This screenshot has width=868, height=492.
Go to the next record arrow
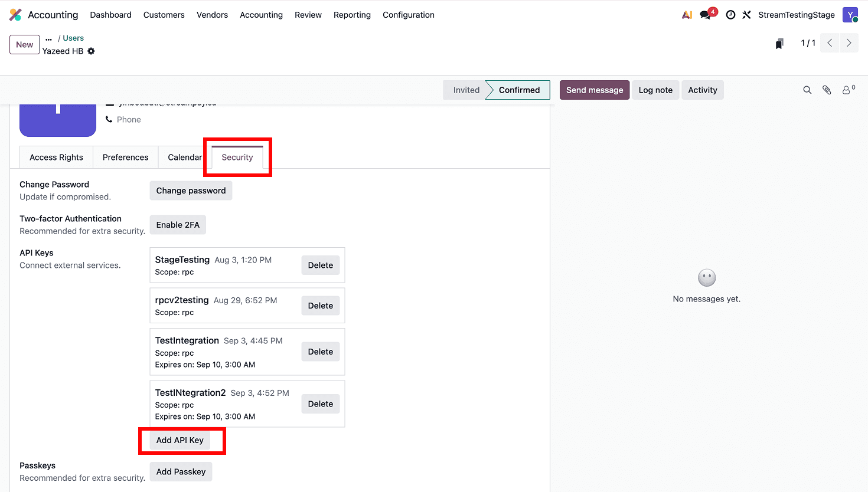(x=849, y=43)
